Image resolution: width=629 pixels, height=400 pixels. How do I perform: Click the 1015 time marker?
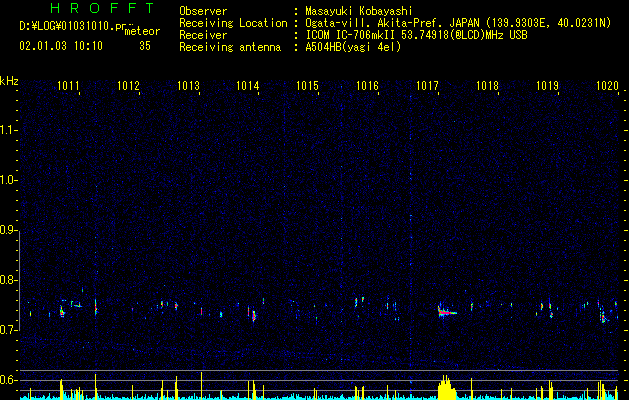(x=307, y=86)
